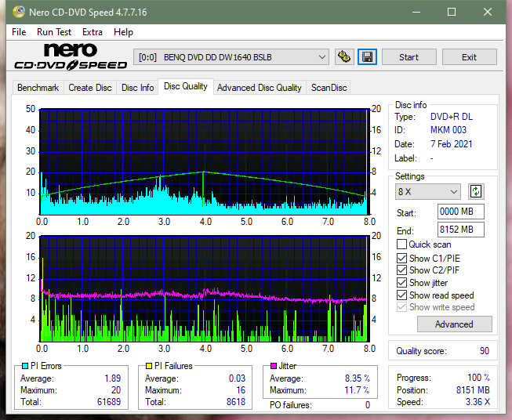Open the Help menu

[x=123, y=32]
